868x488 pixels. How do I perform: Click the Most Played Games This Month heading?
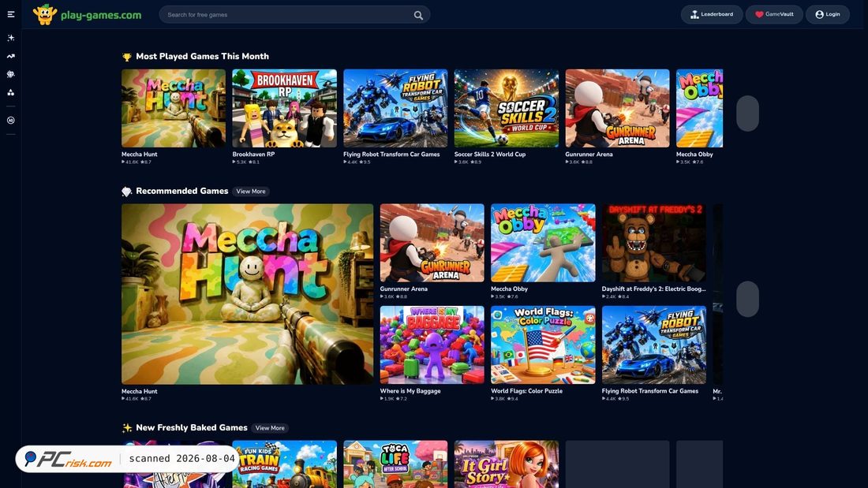(x=203, y=57)
